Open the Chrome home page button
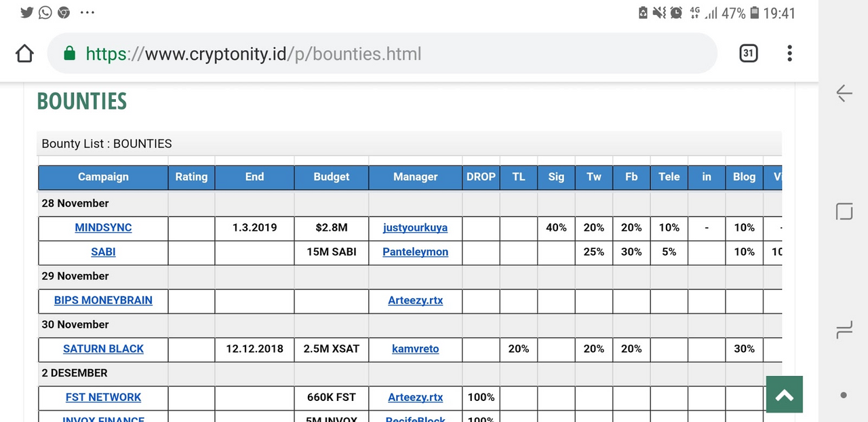The height and width of the screenshot is (422, 868). click(x=24, y=54)
